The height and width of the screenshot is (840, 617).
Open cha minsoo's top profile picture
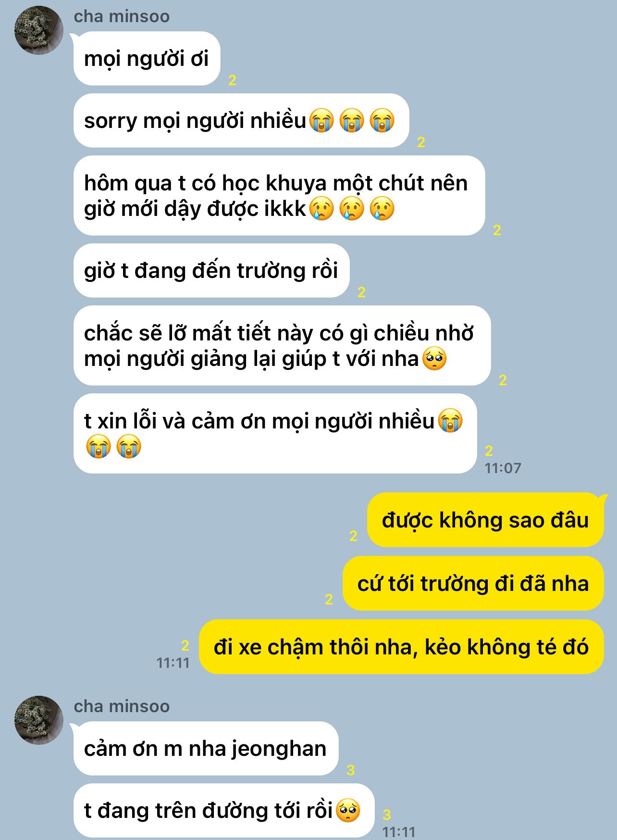coord(38,30)
